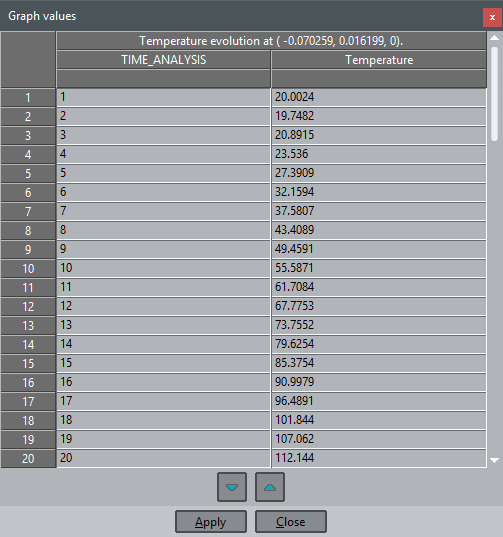Screen dimensions: 503x537
Task: Click the temperature cell 61.7084
Action: [x=379, y=287]
